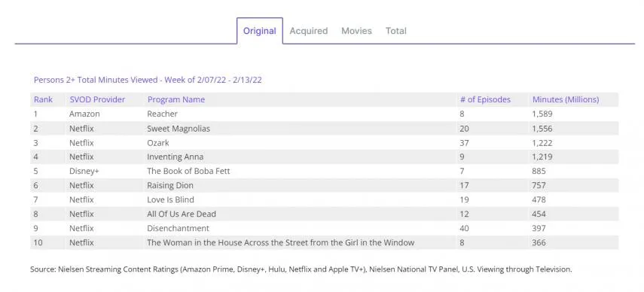Click the # of Episodes column header

[485, 99]
